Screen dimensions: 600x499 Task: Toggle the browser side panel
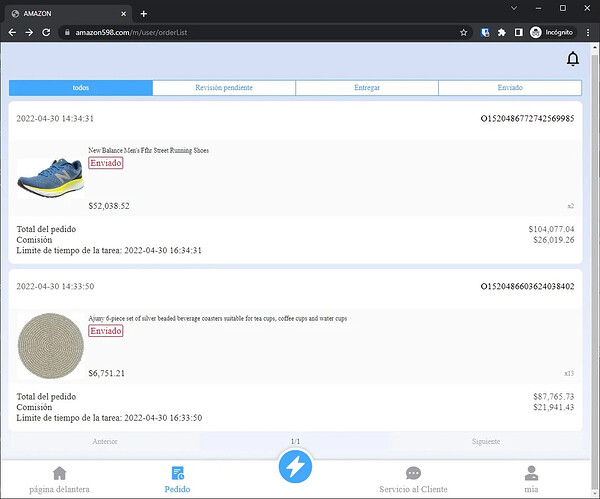point(518,33)
